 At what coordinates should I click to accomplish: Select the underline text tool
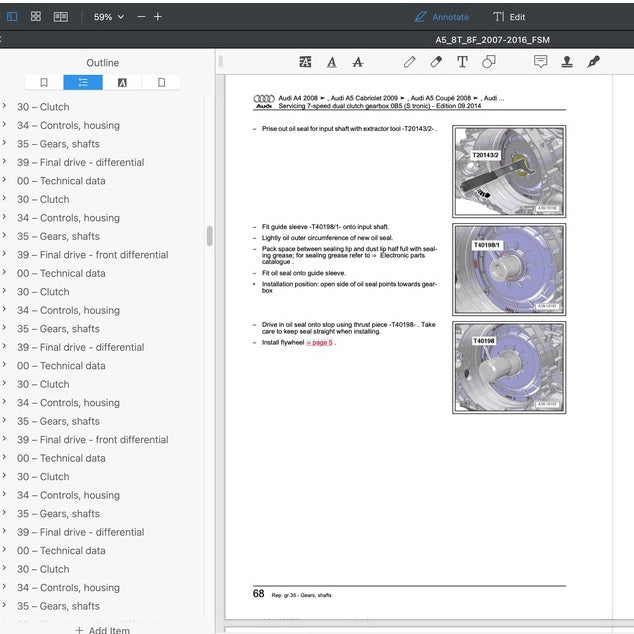332,62
